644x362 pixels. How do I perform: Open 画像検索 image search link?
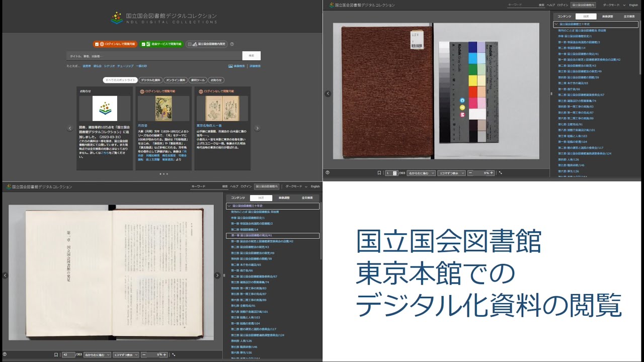pyautogui.click(x=236, y=66)
